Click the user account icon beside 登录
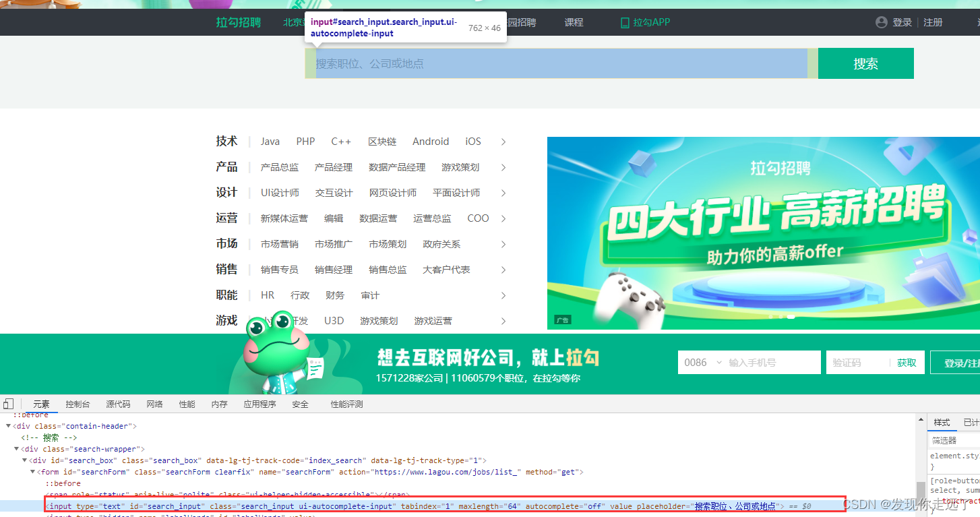 point(882,22)
